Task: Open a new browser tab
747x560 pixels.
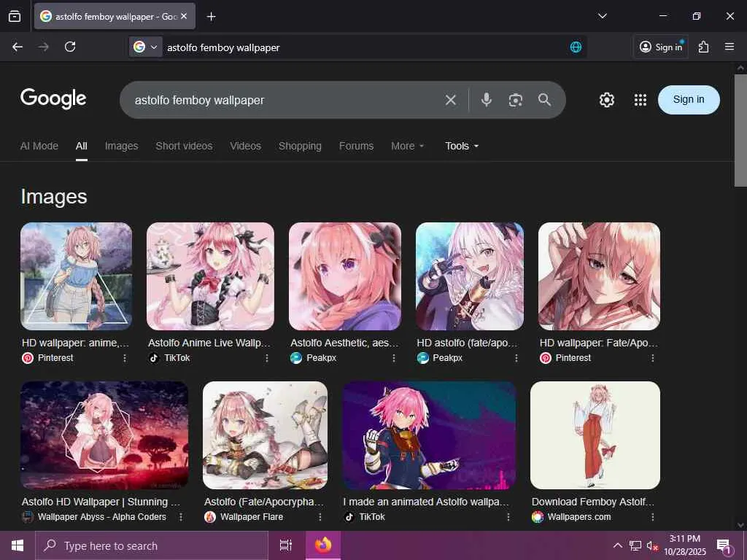Action: 211,17
